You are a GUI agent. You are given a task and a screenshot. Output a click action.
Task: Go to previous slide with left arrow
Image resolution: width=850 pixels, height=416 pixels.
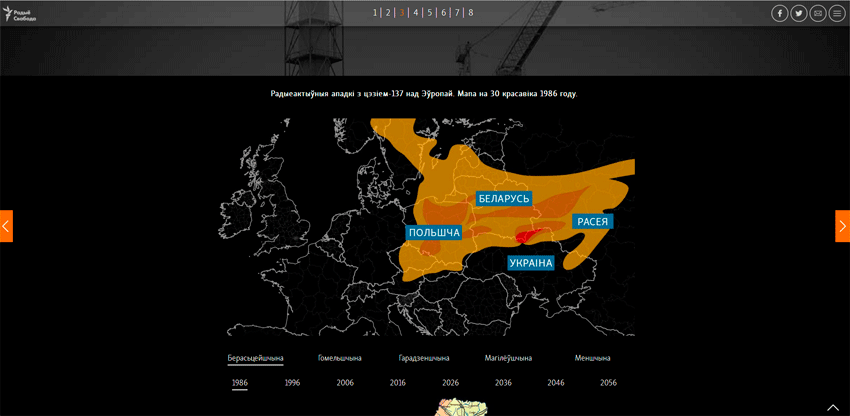click(x=6, y=226)
